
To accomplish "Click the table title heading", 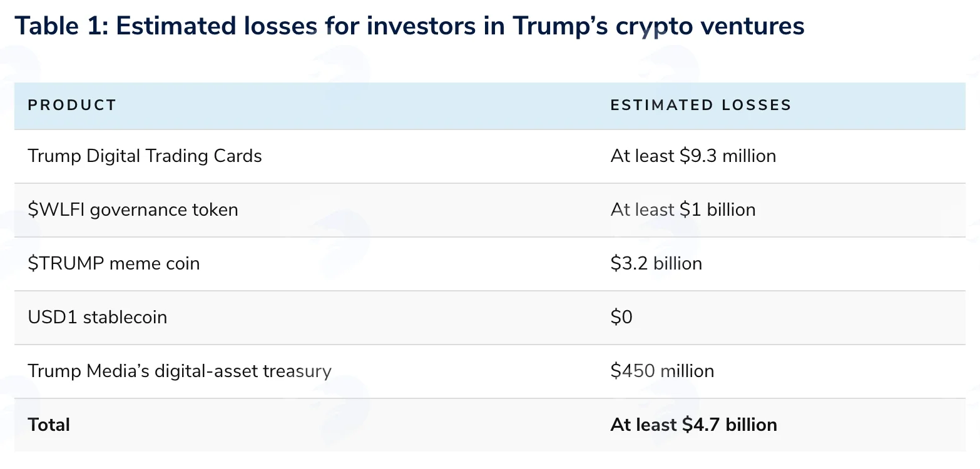I will click(409, 26).
